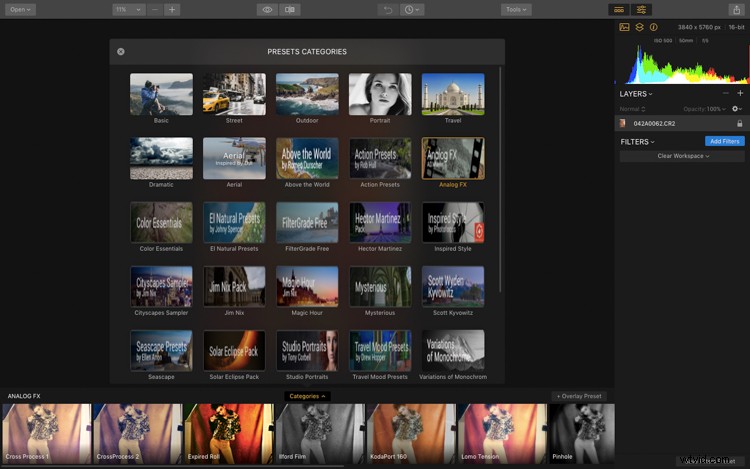
Task: Pick the Scott Kyvowitz category
Action: (453, 291)
